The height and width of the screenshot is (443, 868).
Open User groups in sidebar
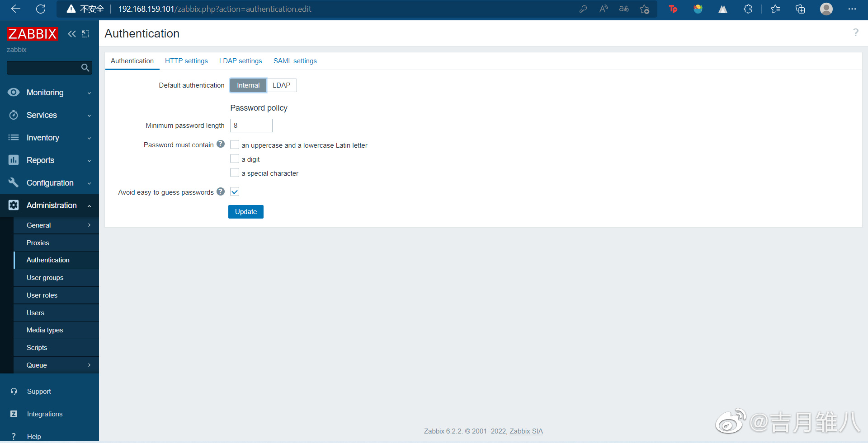[x=56, y=278]
